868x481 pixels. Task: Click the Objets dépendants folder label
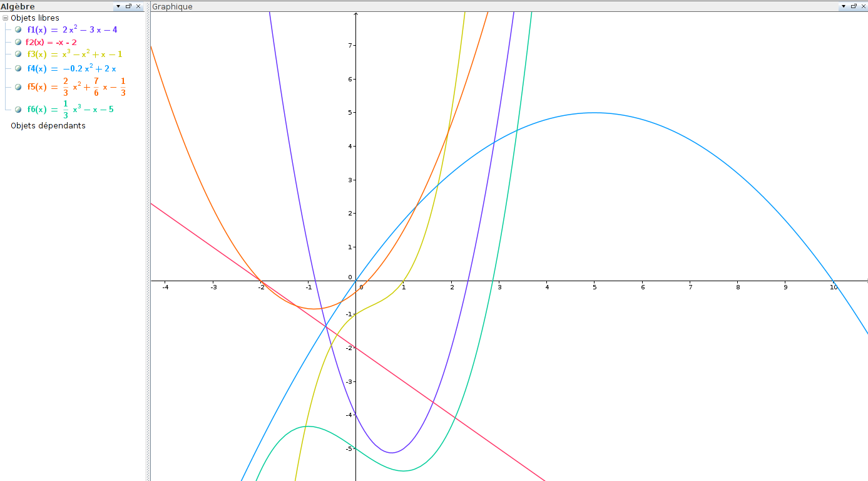tap(48, 125)
